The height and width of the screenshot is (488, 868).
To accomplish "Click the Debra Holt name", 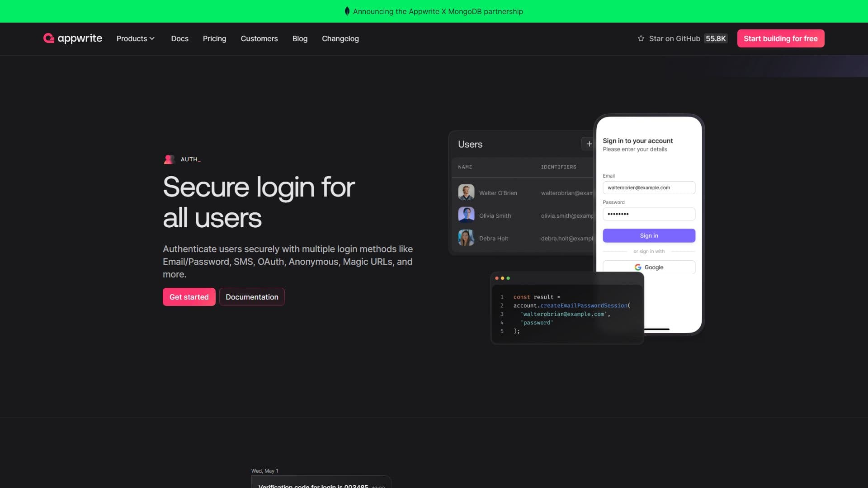I will point(493,238).
